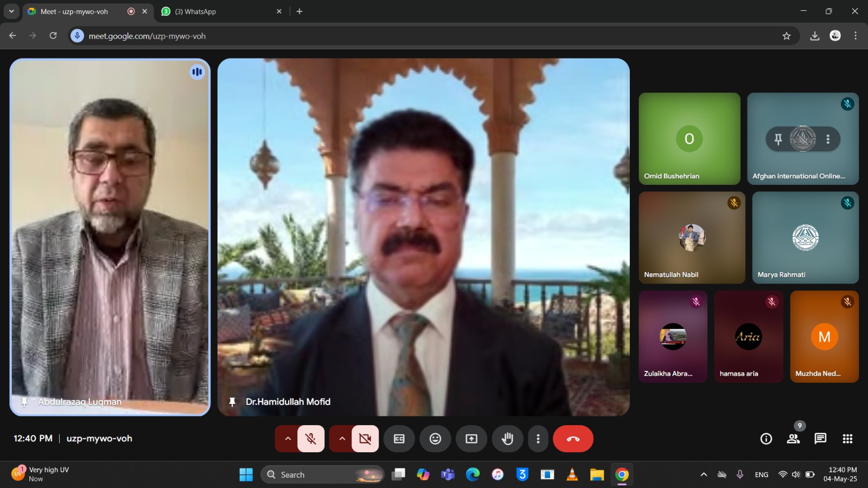Turn on the camera in Meet controls
The image size is (868, 488).
365,439
